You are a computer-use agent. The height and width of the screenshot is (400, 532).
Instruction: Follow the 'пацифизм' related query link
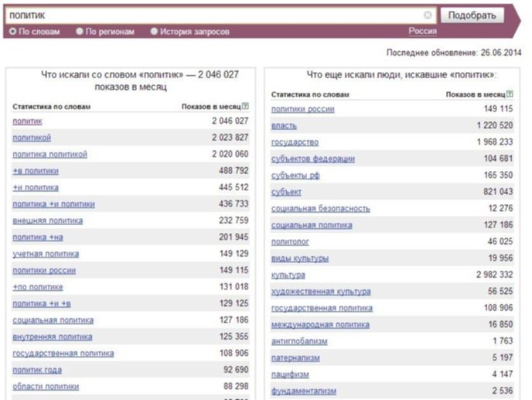[290, 374]
